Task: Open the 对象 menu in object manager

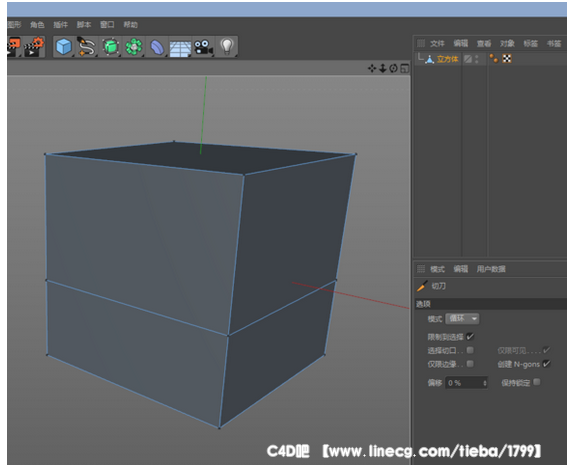Action: tap(507, 44)
